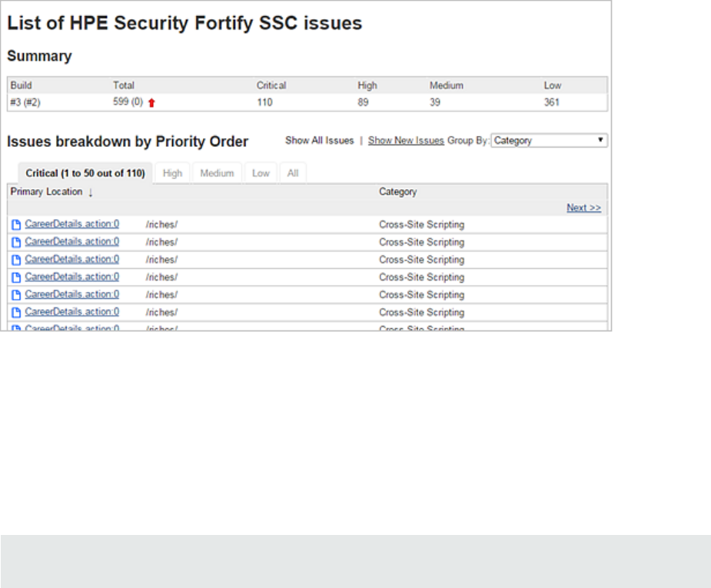Click the Category column header
This screenshot has height=588, width=711.
click(x=397, y=192)
